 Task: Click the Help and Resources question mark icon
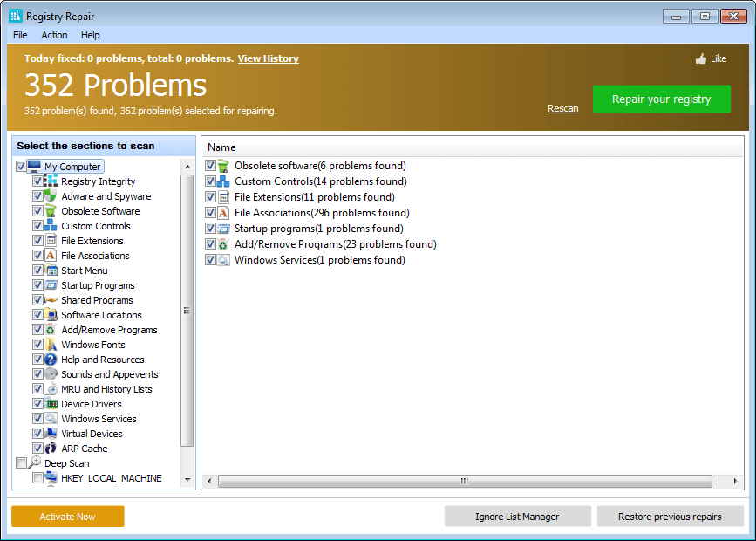click(51, 360)
